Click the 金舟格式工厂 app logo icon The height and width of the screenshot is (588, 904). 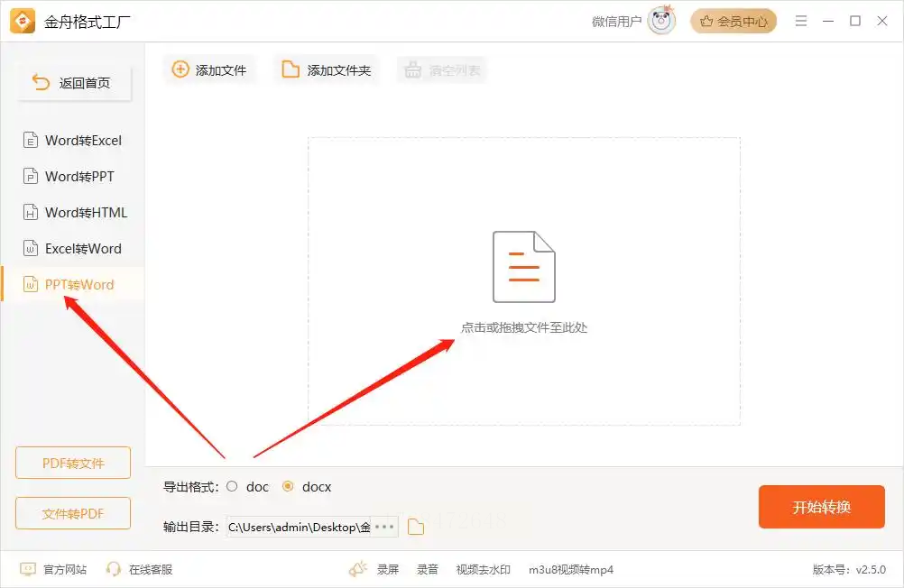[x=23, y=22]
